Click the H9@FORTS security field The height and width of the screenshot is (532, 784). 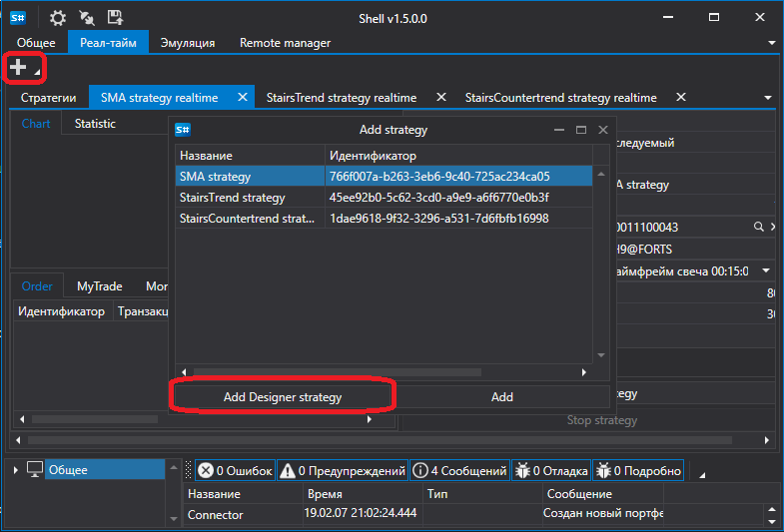coord(695,250)
